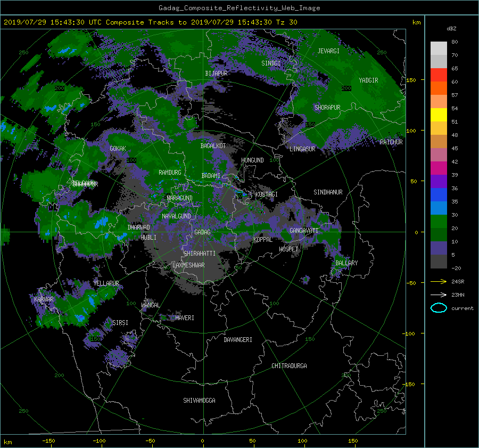Click the HUBLI city label
This screenshot has height=448, width=479.
tap(148, 238)
